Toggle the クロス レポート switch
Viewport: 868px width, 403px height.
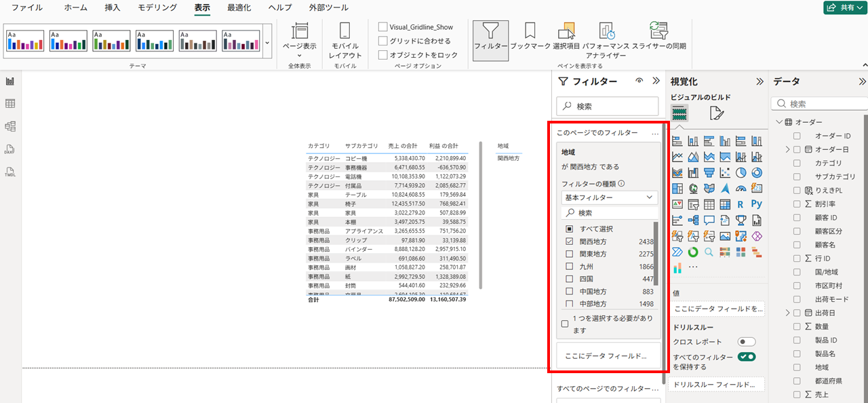click(747, 342)
